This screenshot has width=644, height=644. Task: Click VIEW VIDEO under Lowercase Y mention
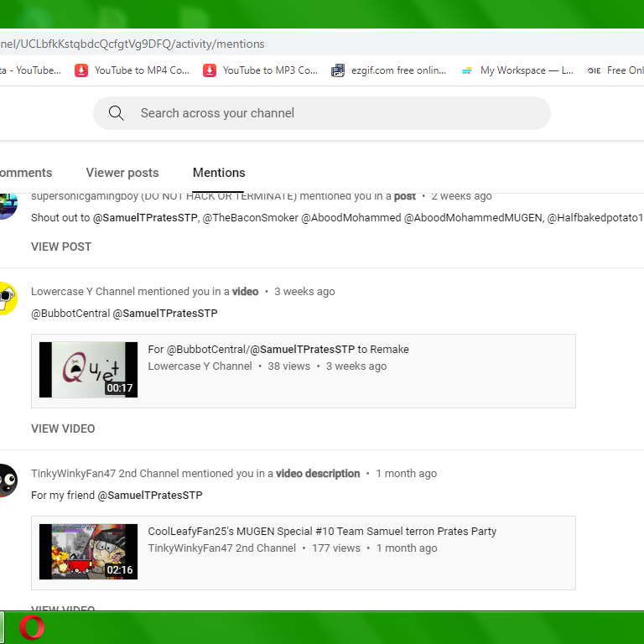pyautogui.click(x=63, y=428)
